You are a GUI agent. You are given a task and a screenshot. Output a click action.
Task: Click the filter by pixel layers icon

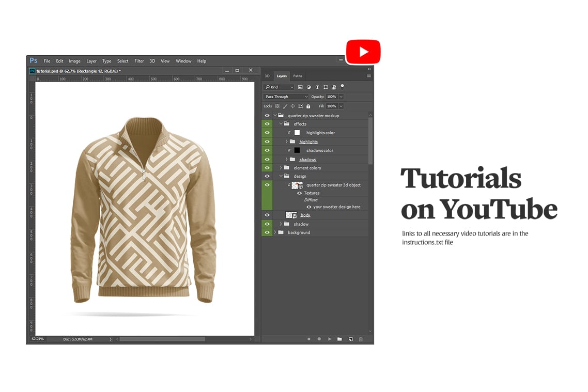point(300,87)
